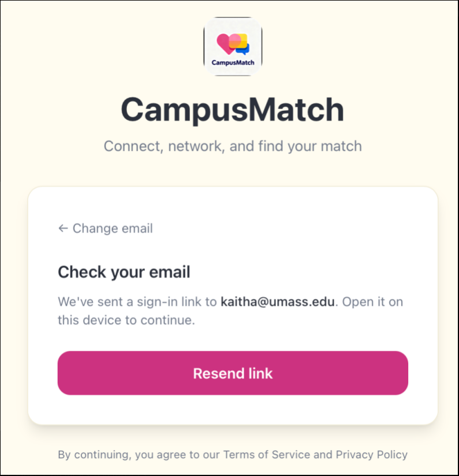Image resolution: width=459 pixels, height=476 pixels.
Task: Click the small CampusMatch text inside logo
Action: pyautogui.click(x=233, y=62)
